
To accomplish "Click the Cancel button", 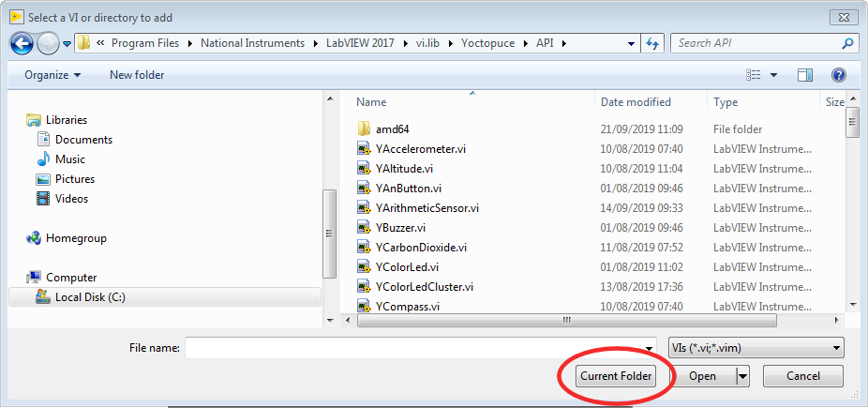I will (802, 376).
